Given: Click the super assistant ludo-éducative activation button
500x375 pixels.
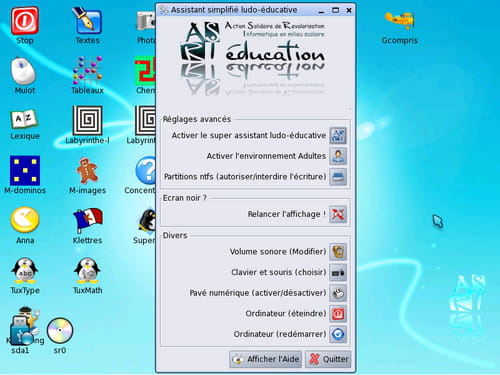Looking at the screenshot, I should pyautogui.click(x=338, y=135).
